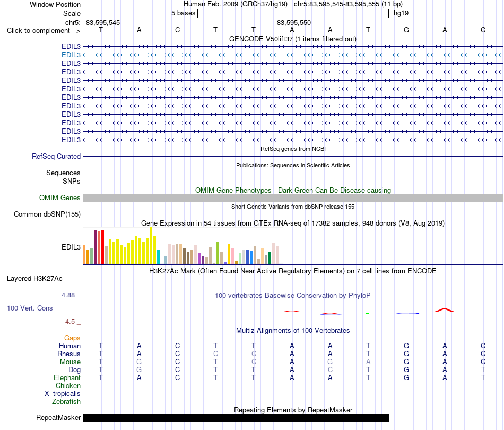Click the OMIM Genes label
504x430 pixels.
[60, 198]
